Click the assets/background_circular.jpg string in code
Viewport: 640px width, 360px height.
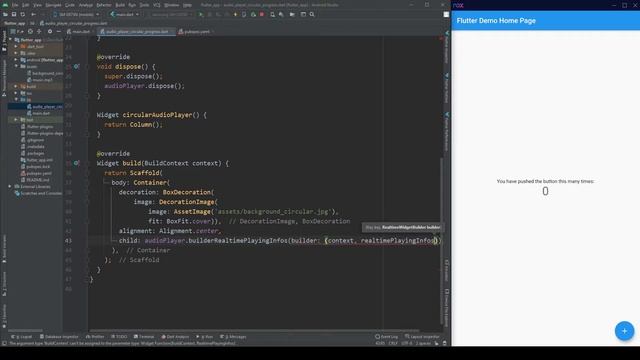273,211
